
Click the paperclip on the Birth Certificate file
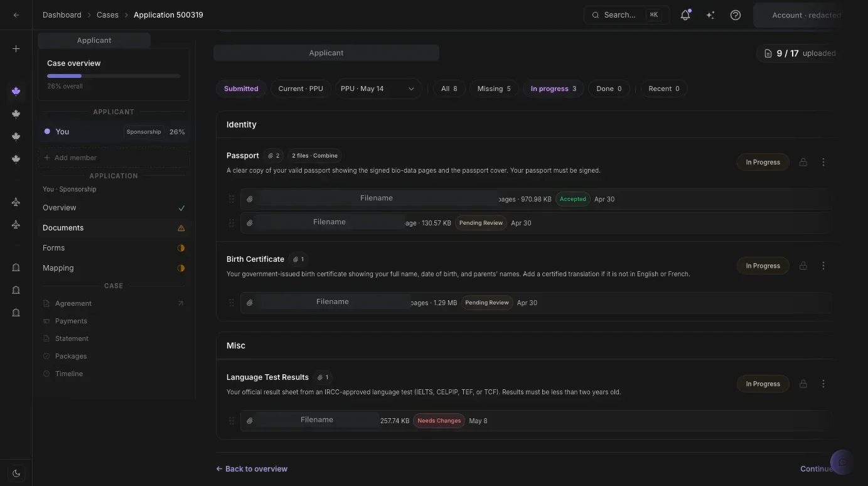tap(249, 303)
